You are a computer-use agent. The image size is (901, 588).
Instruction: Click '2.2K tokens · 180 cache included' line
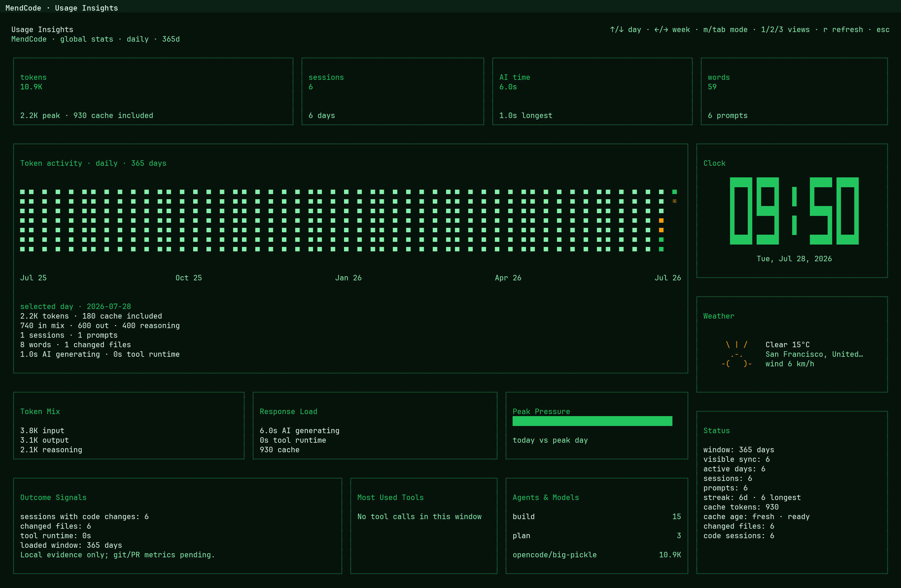[x=91, y=316]
